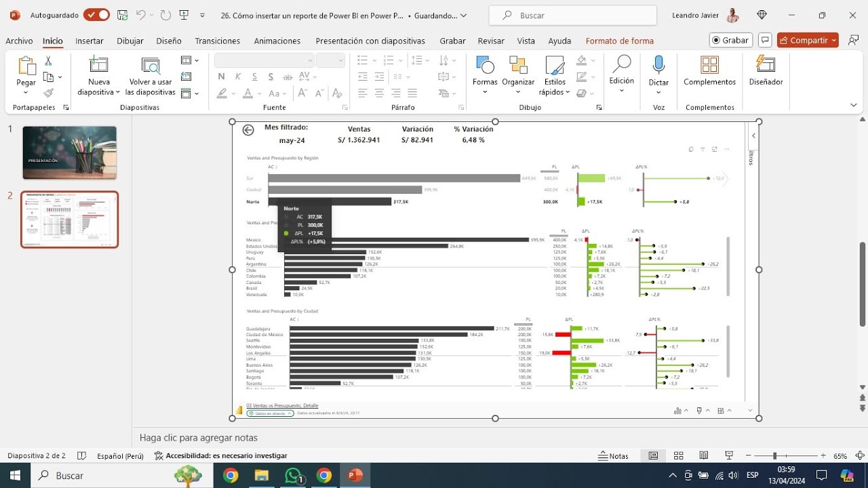Screen dimensions: 868x488
Task: Select slide 1 thumbnail
Action: click(69, 152)
